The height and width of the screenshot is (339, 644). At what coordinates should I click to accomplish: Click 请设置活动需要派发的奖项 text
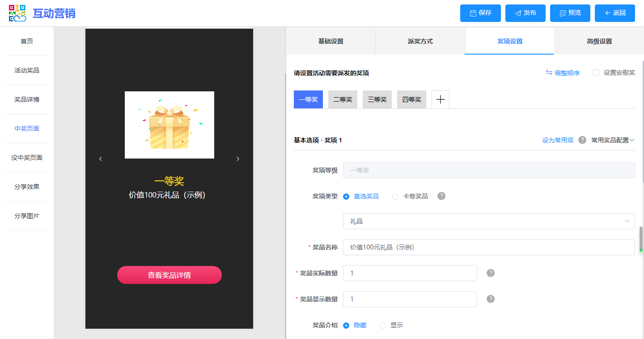[331, 73]
